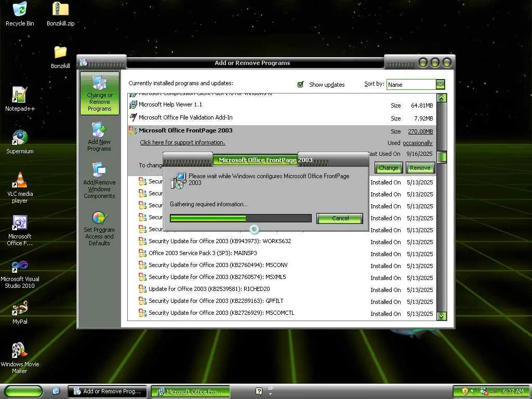Click the security shield tray icon
Viewport: 532px width, 399px height.
tap(465, 391)
